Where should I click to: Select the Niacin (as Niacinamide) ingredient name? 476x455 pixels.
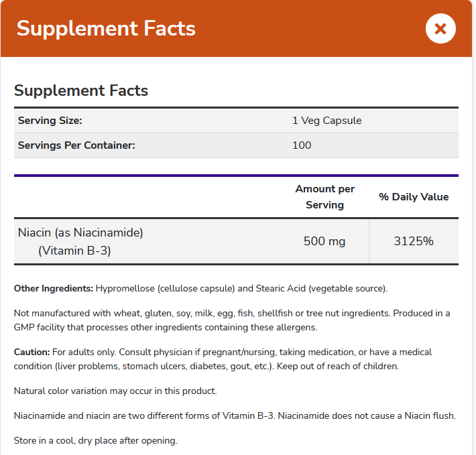click(80, 233)
